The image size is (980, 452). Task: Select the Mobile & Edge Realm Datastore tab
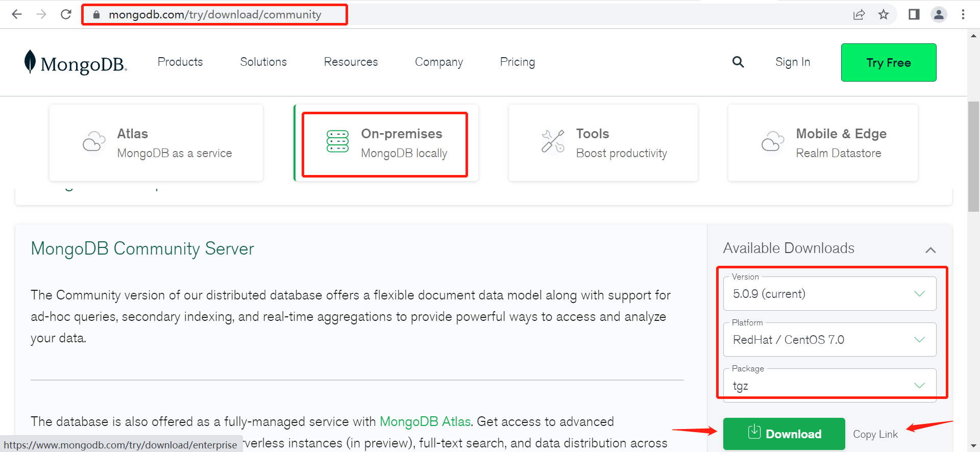pyautogui.click(x=823, y=143)
